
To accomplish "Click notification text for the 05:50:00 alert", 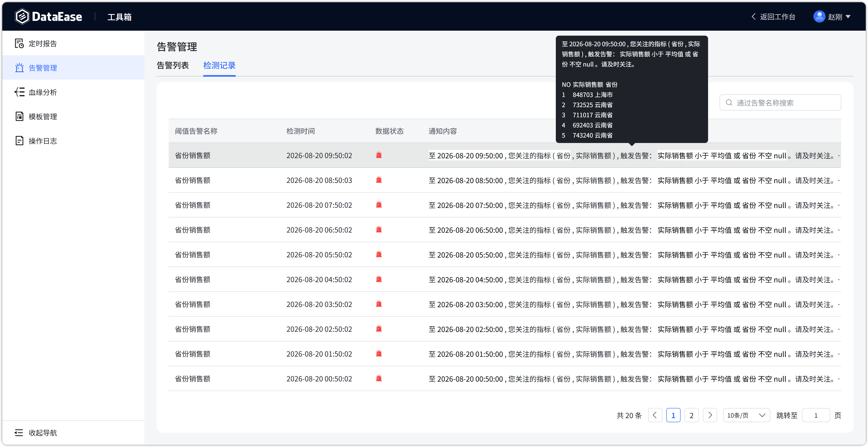I will pyautogui.click(x=634, y=255).
